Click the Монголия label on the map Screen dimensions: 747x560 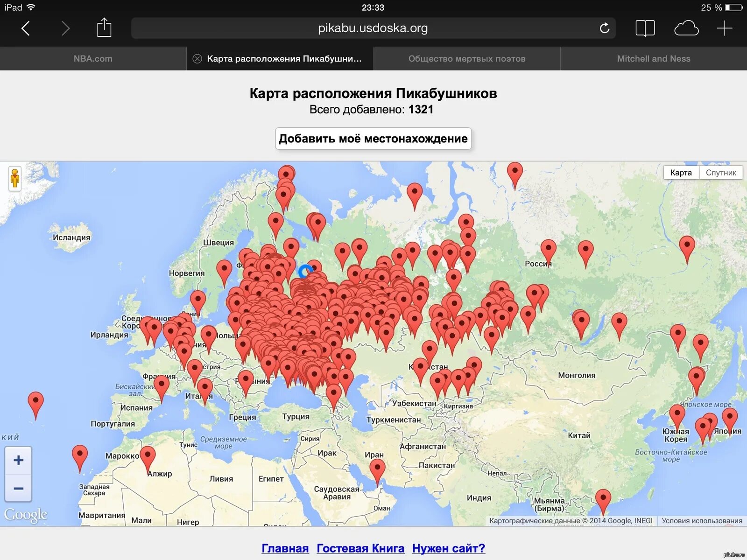[577, 375]
